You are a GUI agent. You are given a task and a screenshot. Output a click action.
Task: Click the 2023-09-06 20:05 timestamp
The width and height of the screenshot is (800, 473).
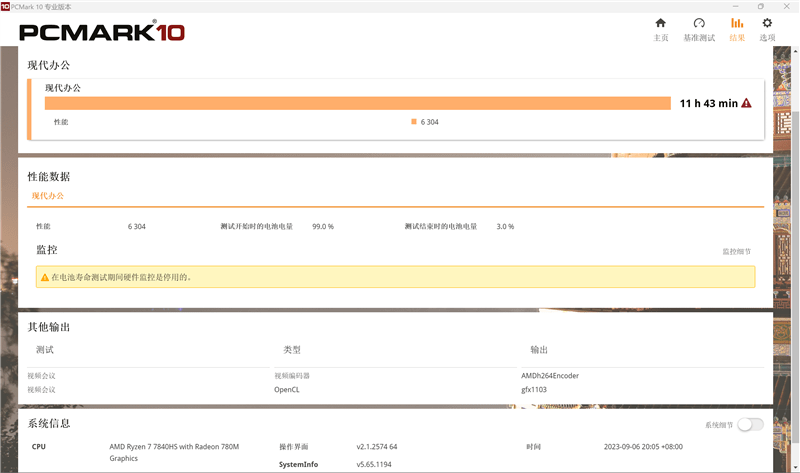pos(643,446)
